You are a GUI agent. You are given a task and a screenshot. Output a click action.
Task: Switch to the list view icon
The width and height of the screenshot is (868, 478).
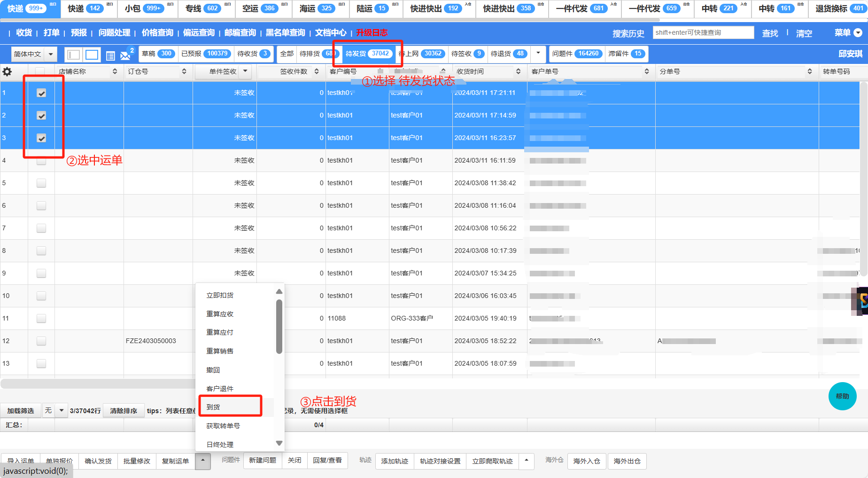click(x=110, y=56)
